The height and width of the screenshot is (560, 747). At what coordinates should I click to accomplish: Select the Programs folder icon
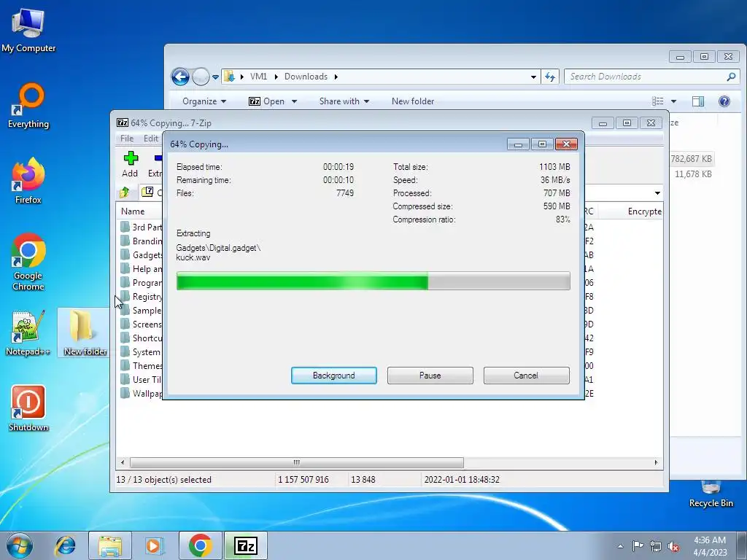(125, 282)
